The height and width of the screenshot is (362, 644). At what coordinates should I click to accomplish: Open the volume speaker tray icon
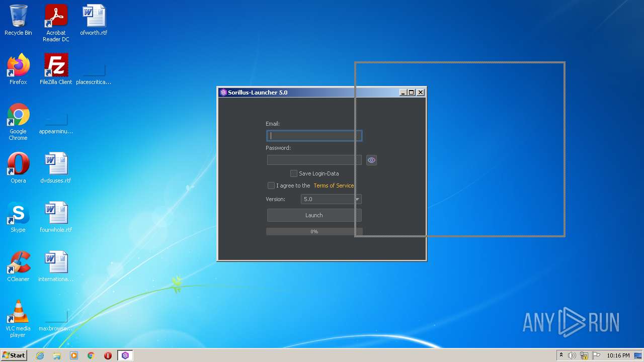point(572,355)
